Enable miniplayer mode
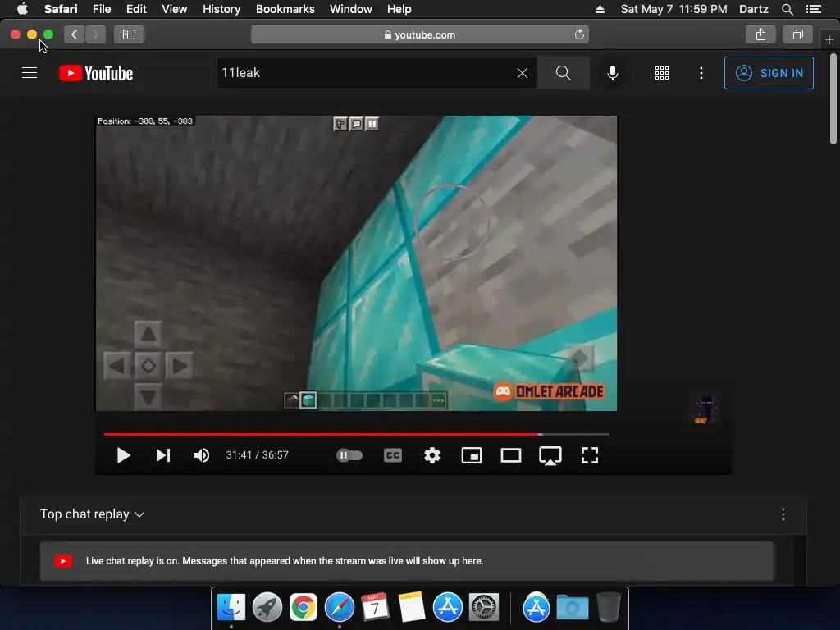The image size is (840, 630). point(472,455)
